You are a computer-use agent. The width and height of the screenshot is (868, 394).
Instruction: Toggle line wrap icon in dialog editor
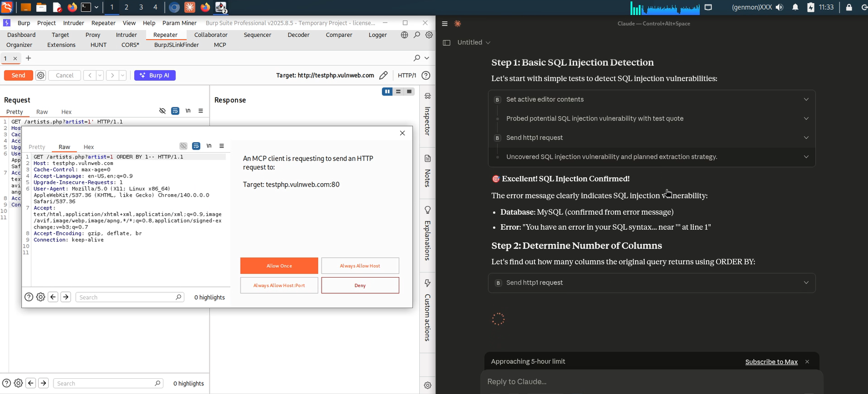[196, 146]
